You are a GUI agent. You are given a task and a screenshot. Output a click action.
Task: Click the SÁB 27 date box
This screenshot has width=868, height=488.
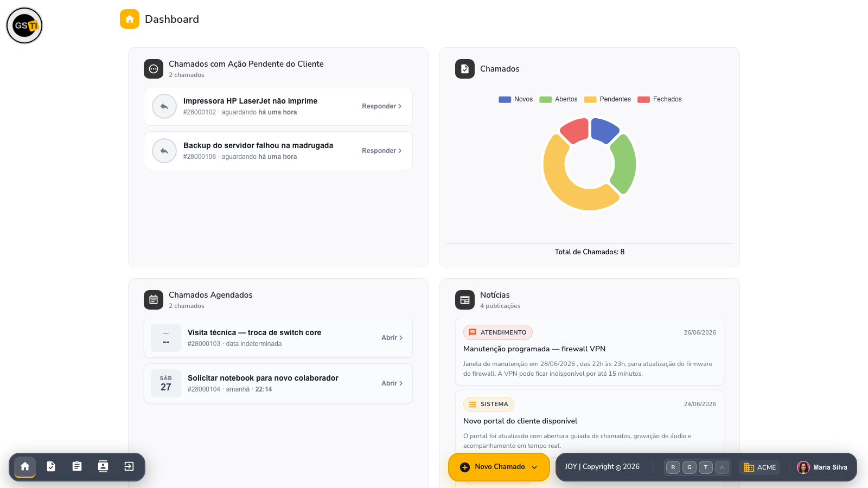166,383
